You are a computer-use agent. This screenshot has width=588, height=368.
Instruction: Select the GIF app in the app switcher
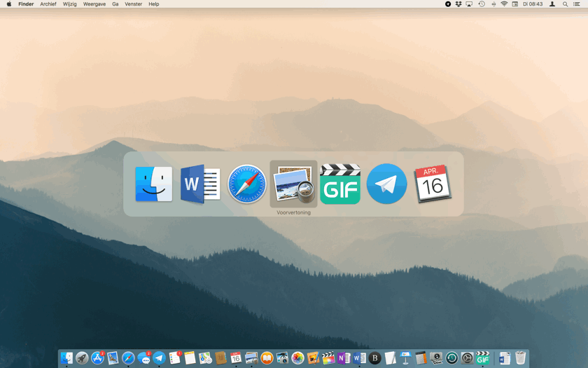tap(340, 184)
